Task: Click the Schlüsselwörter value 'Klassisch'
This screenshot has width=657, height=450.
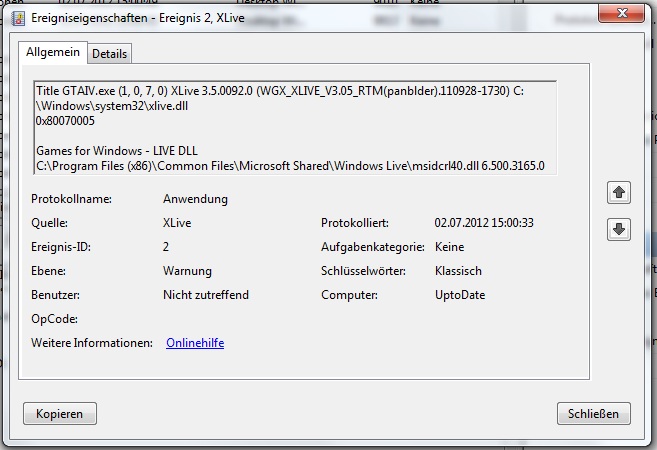Action: coord(458,271)
